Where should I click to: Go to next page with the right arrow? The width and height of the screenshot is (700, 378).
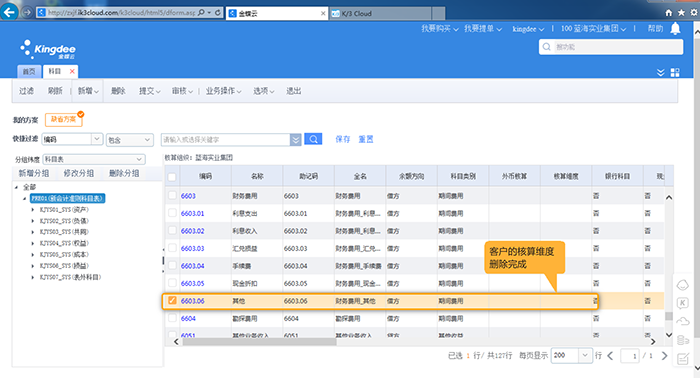pyautogui.click(x=664, y=356)
